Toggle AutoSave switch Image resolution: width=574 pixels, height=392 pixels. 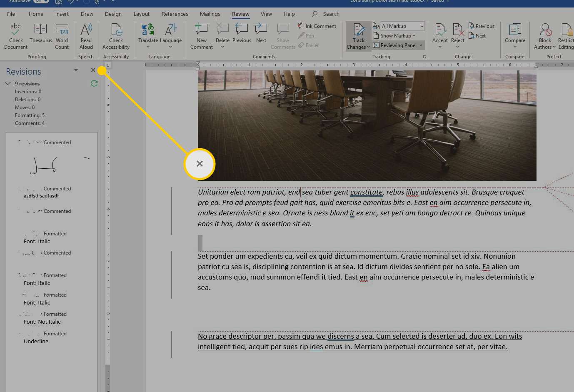point(41,1)
